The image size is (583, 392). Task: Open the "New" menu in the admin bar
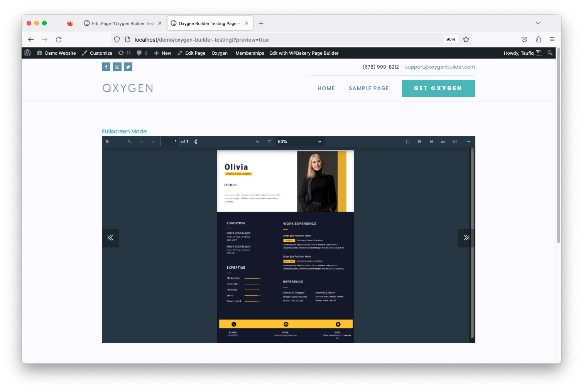pyautogui.click(x=162, y=53)
